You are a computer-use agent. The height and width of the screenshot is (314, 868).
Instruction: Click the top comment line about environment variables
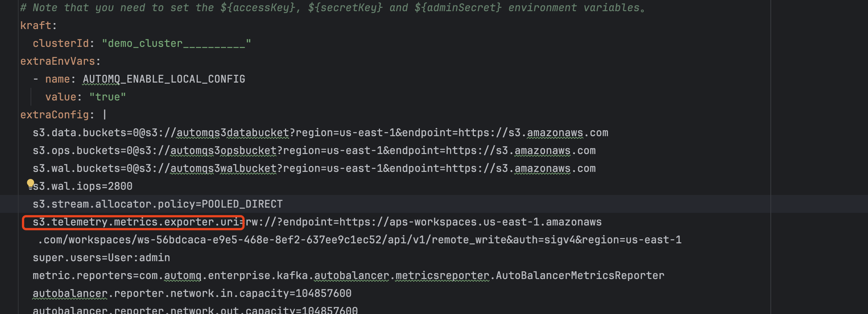pos(332,7)
